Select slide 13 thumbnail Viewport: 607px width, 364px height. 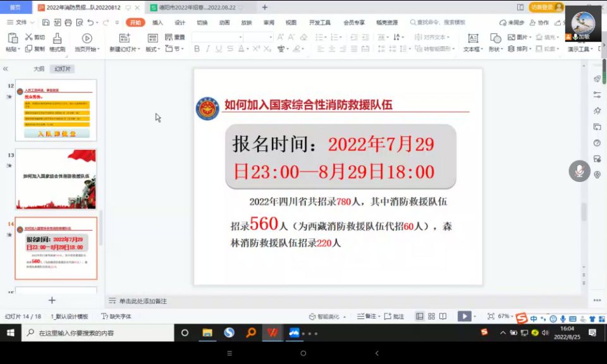click(56, 179)
